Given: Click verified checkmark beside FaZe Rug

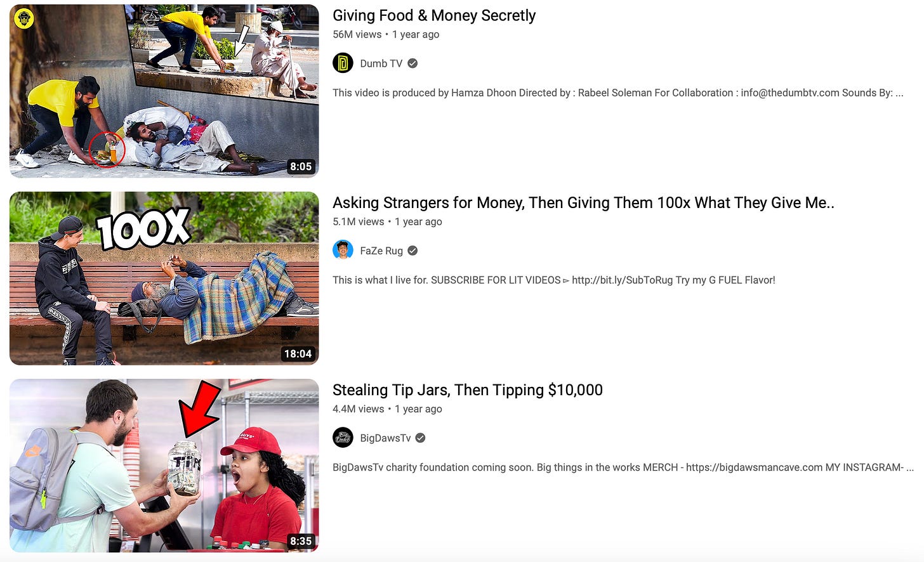Looking at the screenshot, I should [412, 251].
